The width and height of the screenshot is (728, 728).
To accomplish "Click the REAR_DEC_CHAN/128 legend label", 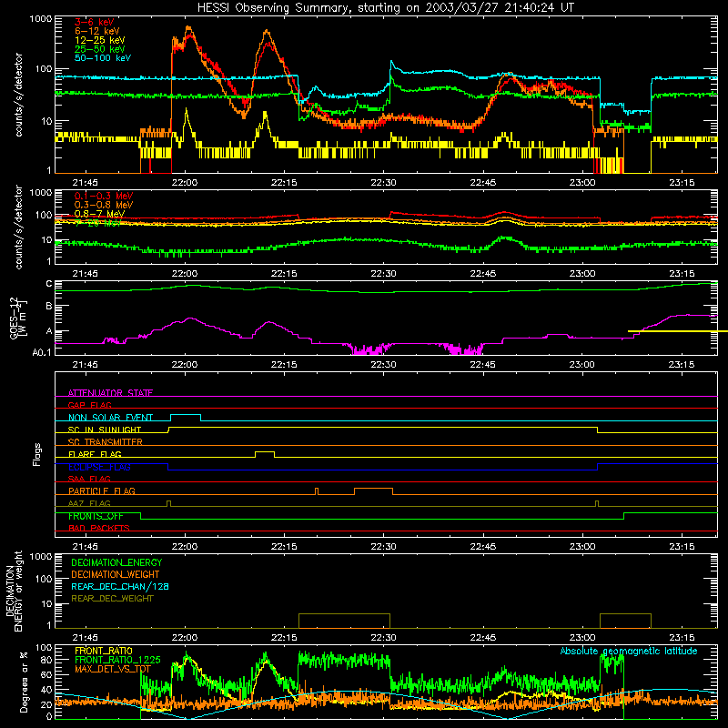I will pos(120,586).
